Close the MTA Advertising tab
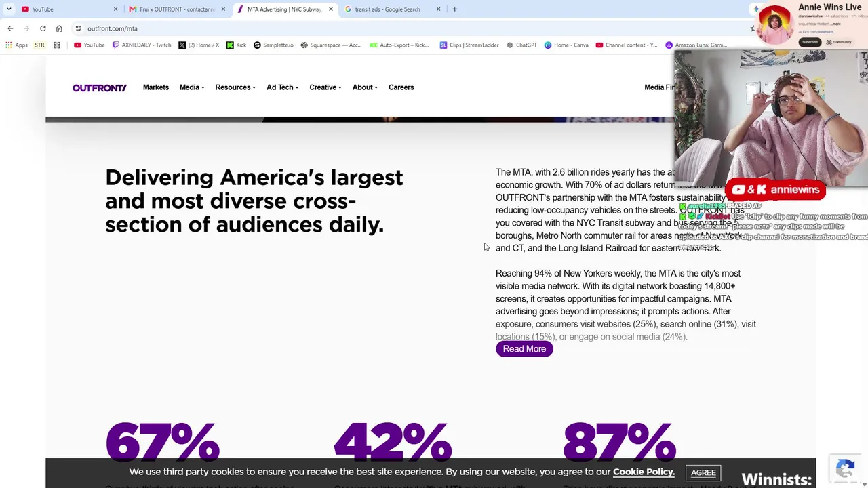Viewport: 868px width, 488px height. [x=331, y=9]
